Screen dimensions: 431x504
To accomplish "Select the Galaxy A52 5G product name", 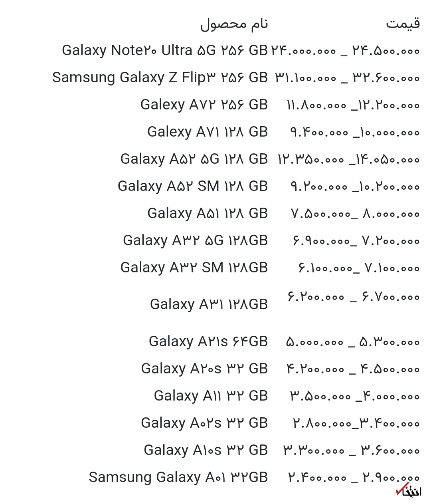I will coord(194,159).
